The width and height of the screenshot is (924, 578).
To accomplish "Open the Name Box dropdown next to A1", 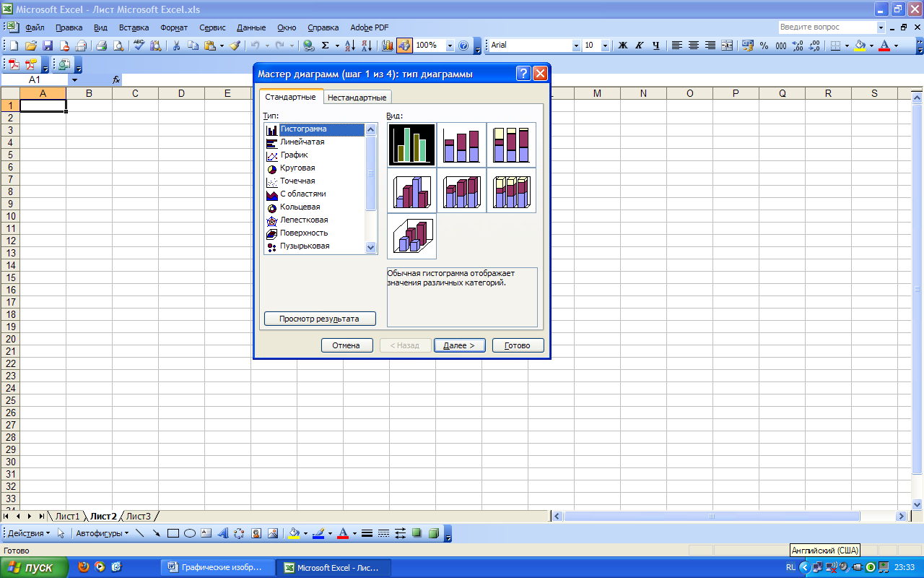I will pos(74,80).
